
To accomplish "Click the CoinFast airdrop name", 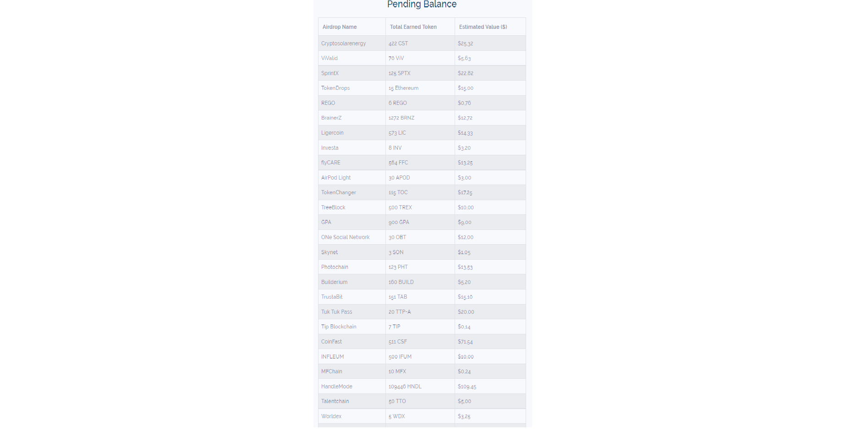I will (331, 342).
